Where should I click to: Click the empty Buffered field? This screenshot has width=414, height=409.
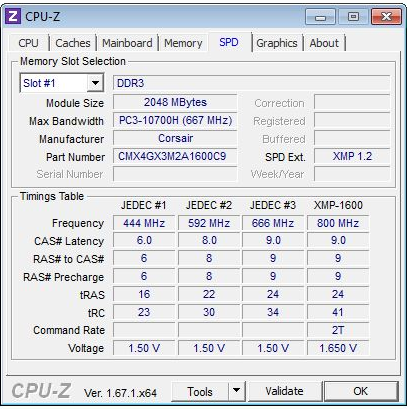point(352,138)
